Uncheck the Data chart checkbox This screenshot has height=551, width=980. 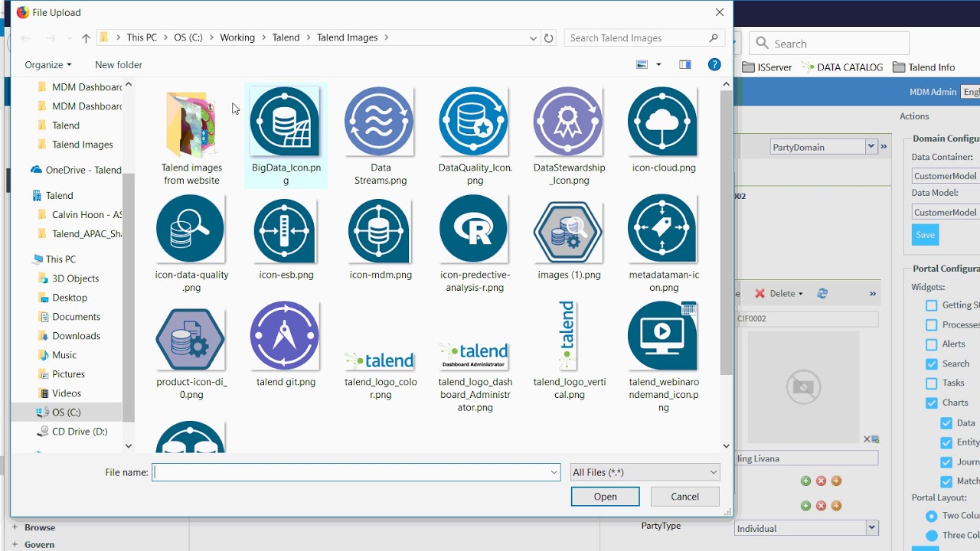click(946, 423)
